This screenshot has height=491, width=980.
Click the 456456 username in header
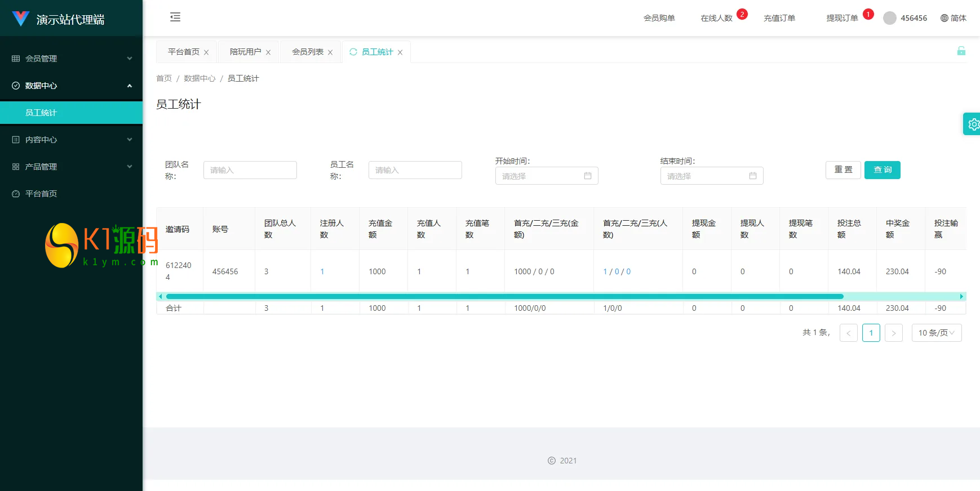(x=914, y=18)
